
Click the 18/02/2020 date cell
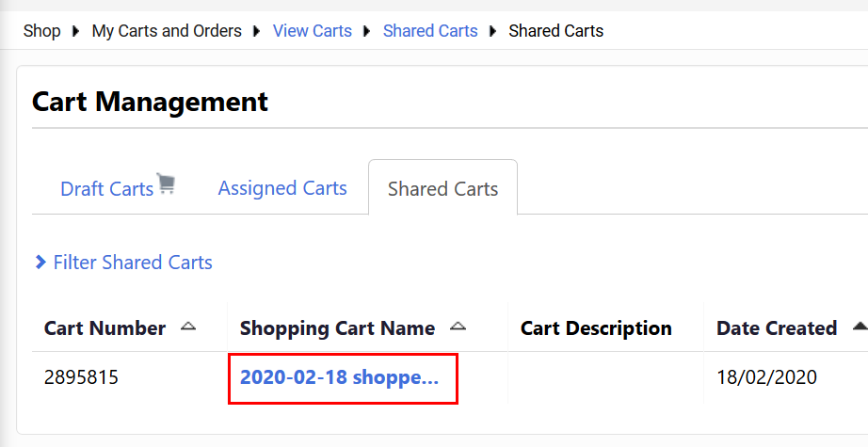tap(766, 377)
